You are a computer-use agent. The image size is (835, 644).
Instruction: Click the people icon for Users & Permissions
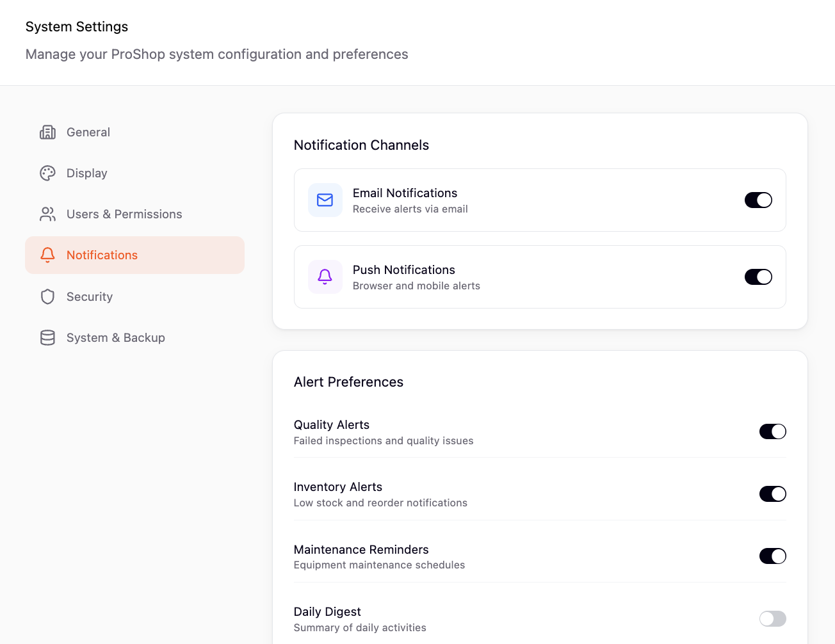point(47,214)
